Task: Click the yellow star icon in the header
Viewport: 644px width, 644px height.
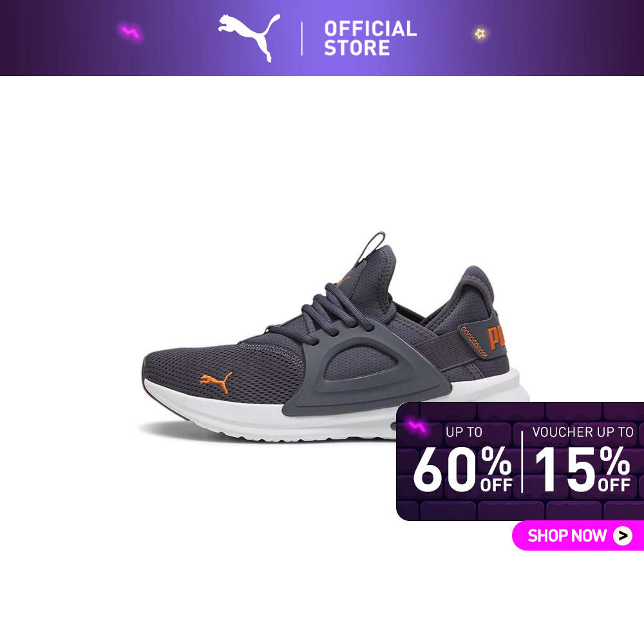Action: pyautogui.click(x=480, y=33)
